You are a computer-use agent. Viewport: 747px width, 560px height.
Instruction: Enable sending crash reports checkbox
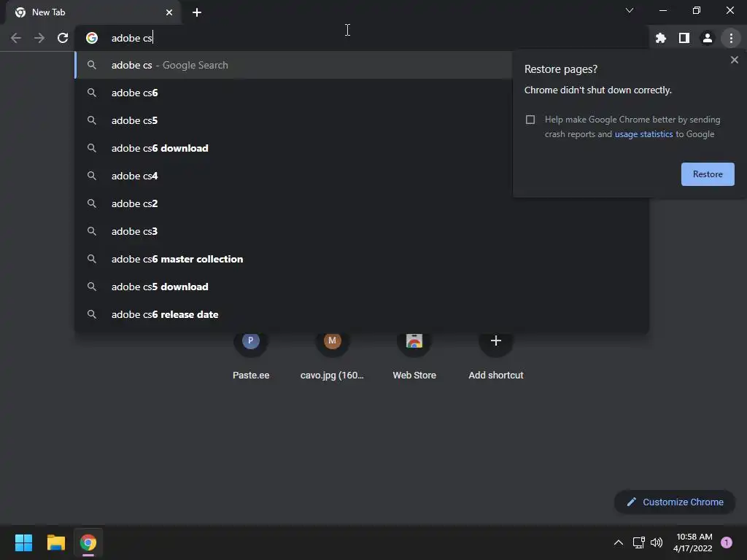[530, 120]
